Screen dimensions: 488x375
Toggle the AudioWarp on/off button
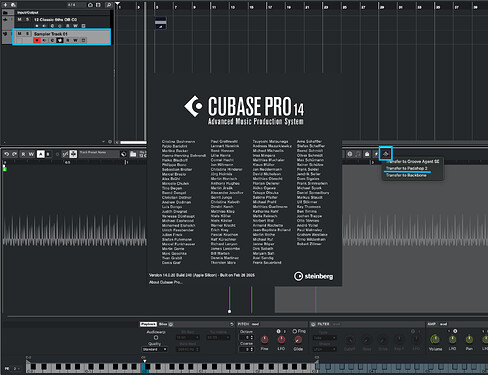pos(156,338)
